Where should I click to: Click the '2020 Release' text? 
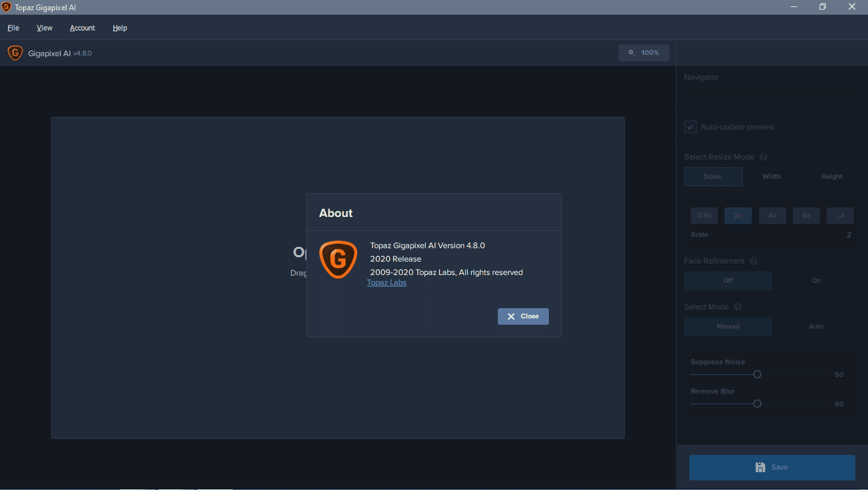click(396, 259)
